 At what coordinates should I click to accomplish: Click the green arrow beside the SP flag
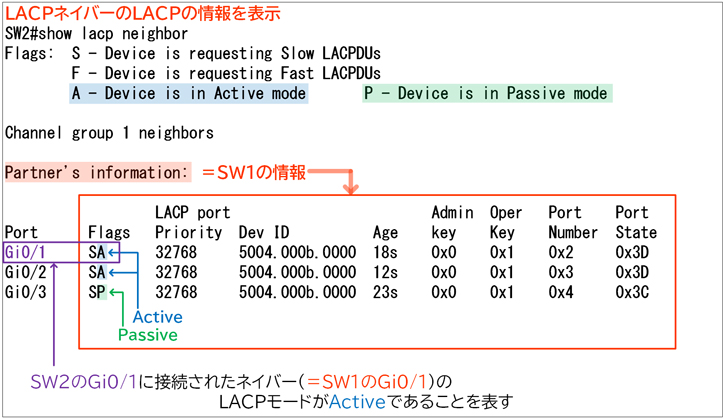(117, 294)
